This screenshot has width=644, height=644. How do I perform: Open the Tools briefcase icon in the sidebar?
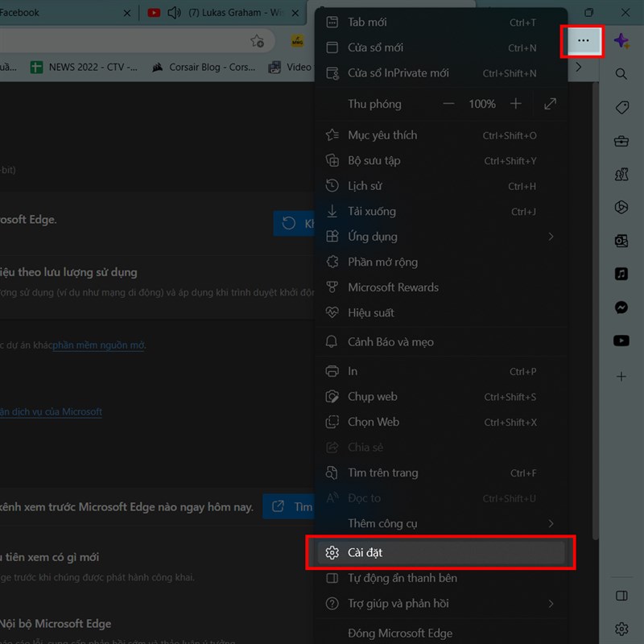tap(621, 141)
